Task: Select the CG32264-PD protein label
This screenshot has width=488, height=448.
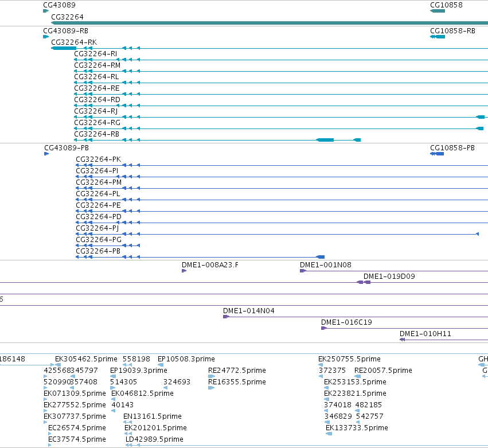Action: pos(99,217)
